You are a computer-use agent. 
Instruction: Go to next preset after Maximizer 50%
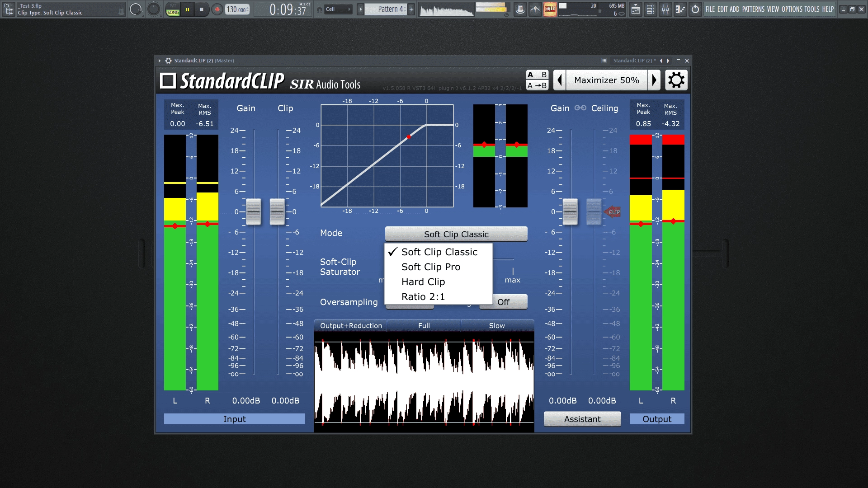point(654,80)
